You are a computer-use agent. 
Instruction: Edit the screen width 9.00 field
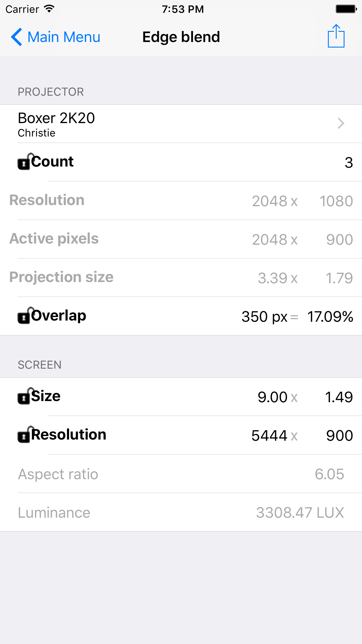pos(273,397)
